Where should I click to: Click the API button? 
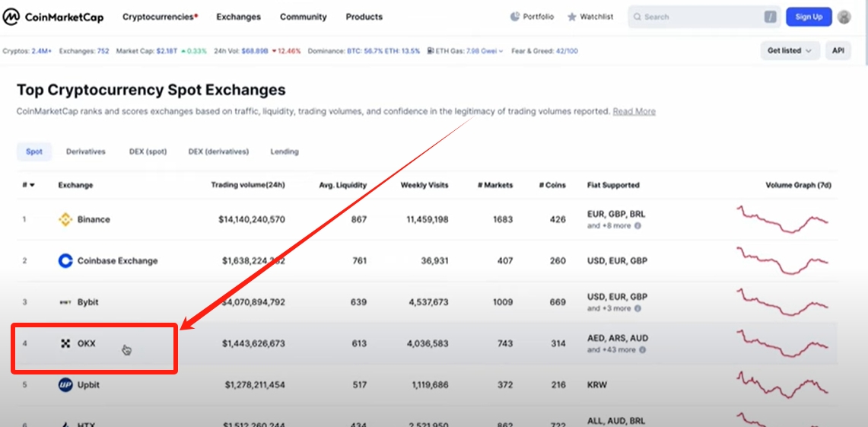[x=838, y=50]
